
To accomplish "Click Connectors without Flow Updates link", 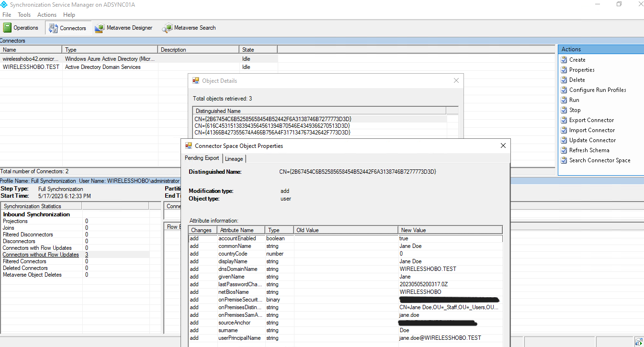I will pos(41,255).
